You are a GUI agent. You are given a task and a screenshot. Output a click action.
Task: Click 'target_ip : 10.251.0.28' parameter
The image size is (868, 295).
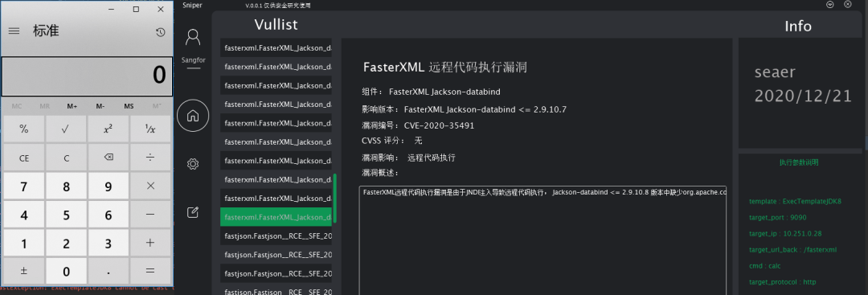pos(785,234)
